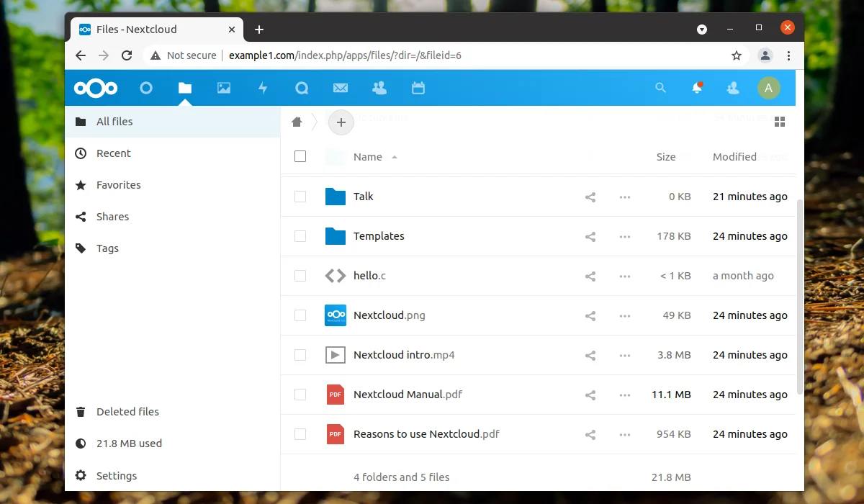
Task: Open the Activity lightning bolt icon
Action: coord(263,88)
